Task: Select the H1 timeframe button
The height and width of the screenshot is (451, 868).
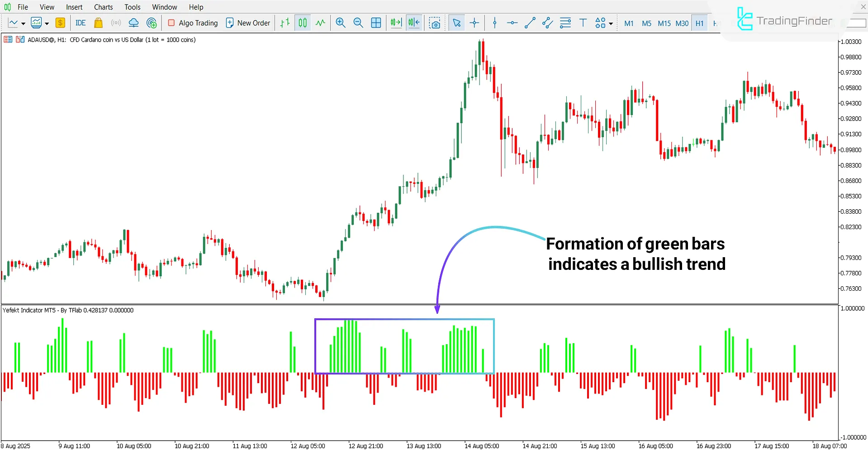Action: tap(699, 23)
